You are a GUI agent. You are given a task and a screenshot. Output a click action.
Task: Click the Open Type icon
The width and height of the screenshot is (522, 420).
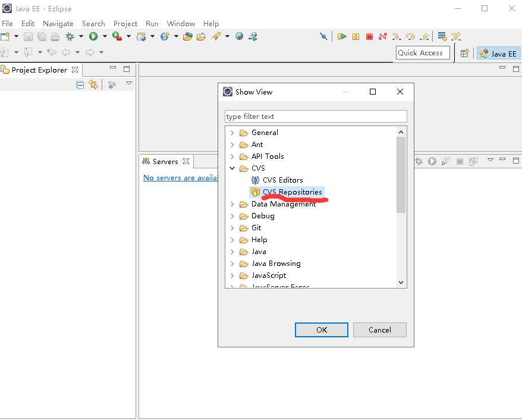click(x=188, y=36)
